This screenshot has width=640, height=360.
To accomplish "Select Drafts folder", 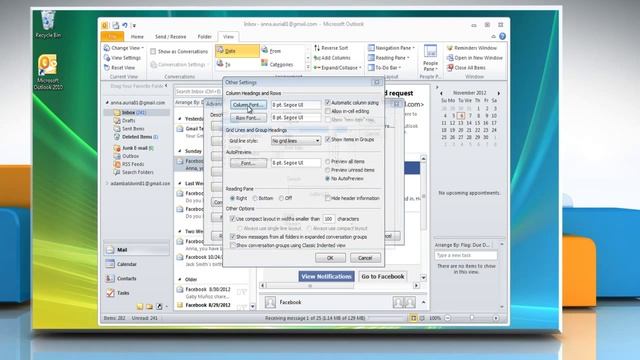I will coord(124,120).
